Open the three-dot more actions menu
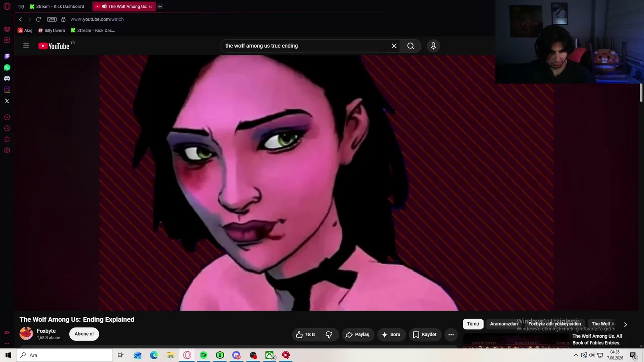This screenshot has height=362, width=644. pyautogui.click(x=451, y=334)
